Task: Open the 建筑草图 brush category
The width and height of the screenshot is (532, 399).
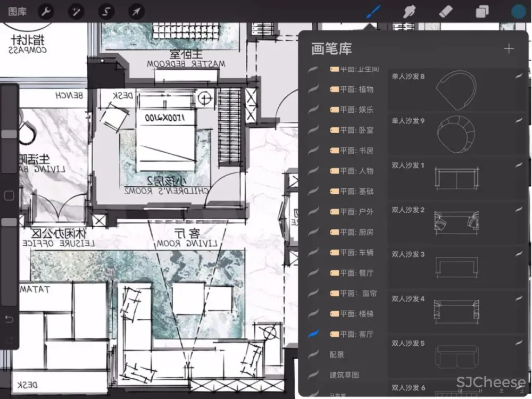Action: click(x=344, y=375)
